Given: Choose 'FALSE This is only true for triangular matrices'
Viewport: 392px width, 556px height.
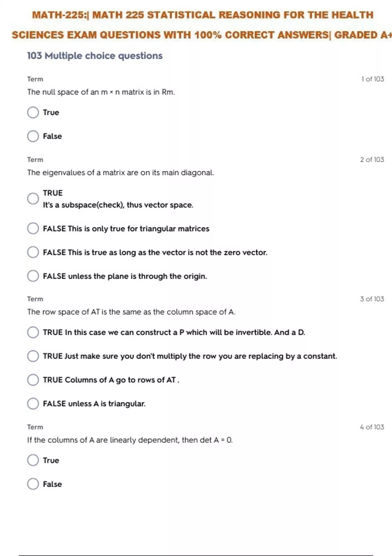Looking at the screenshot, I should pos(33,229).
